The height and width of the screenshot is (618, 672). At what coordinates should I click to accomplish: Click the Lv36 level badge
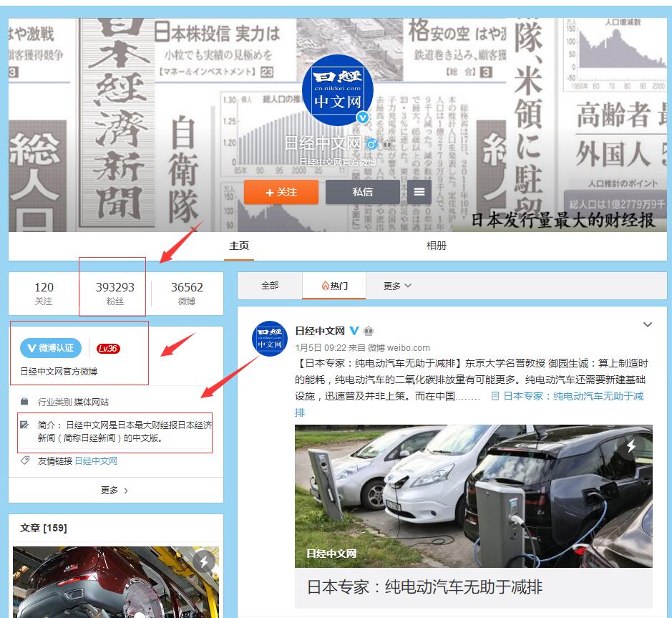(108, 349)
